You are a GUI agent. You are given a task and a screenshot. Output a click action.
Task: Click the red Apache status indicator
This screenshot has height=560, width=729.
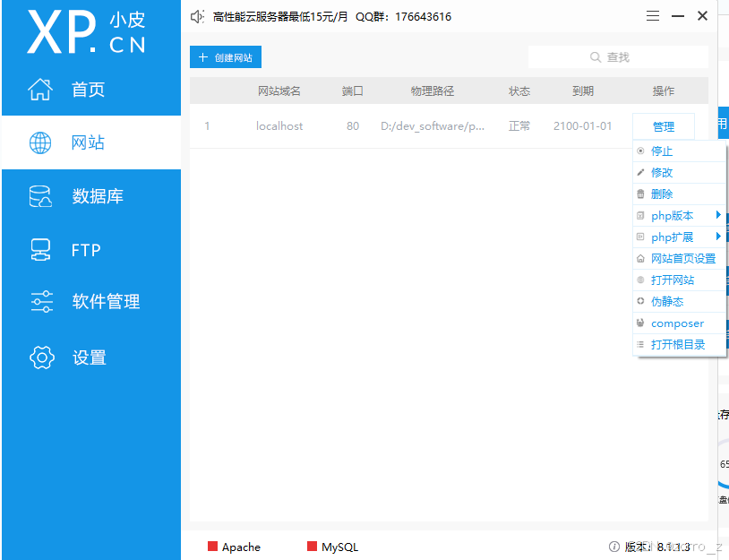pyautogui.click(x=212, y=546)
